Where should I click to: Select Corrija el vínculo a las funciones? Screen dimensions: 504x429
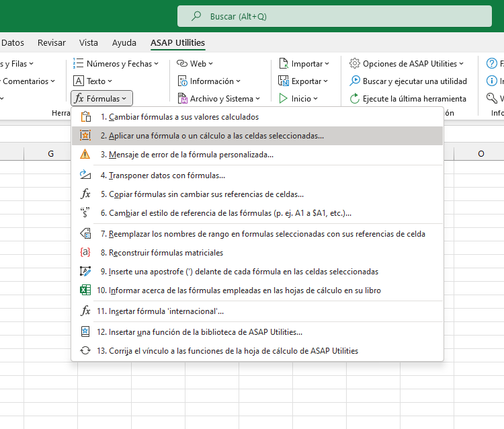point(257,350)
